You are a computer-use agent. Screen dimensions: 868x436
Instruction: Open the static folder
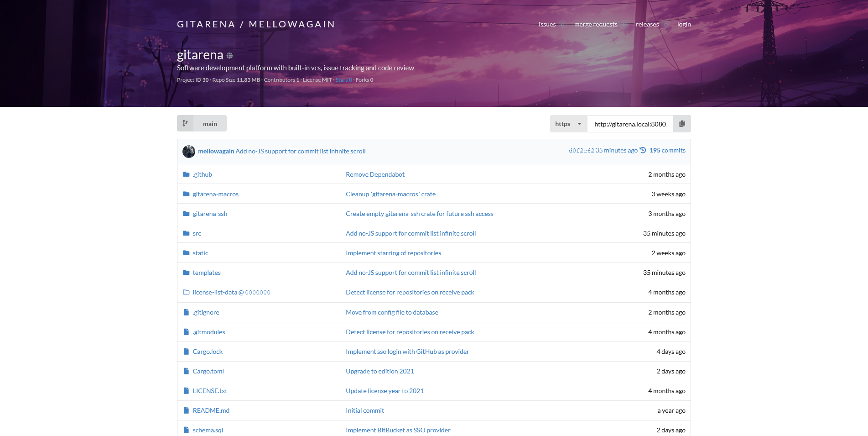pos(201,253)
